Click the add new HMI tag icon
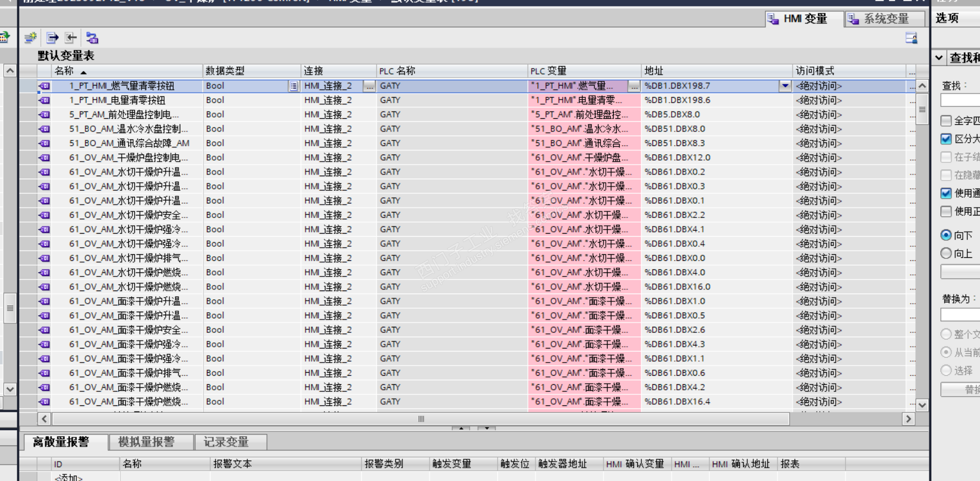 30,38
